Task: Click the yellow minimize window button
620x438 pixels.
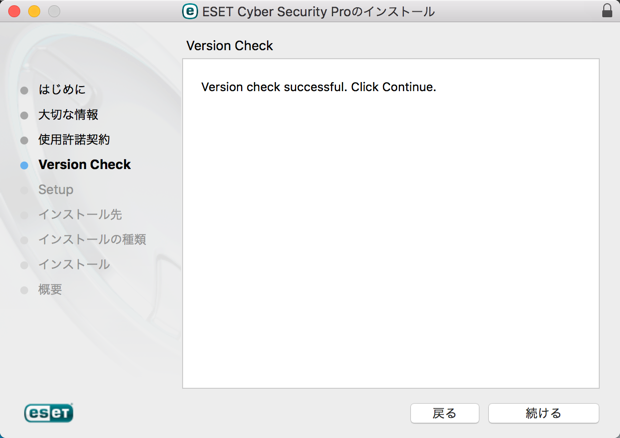Action: pyautogui.click(x=34, y=11)
